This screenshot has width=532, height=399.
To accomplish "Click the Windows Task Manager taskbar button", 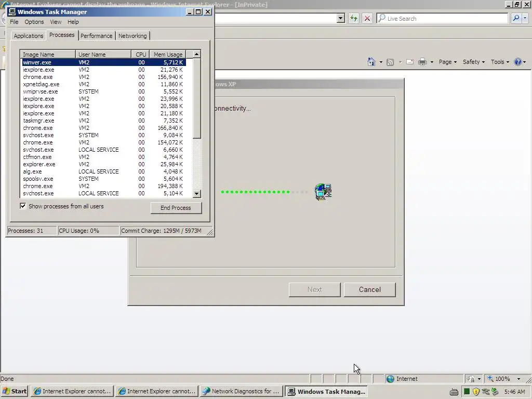I will (326, 391).
